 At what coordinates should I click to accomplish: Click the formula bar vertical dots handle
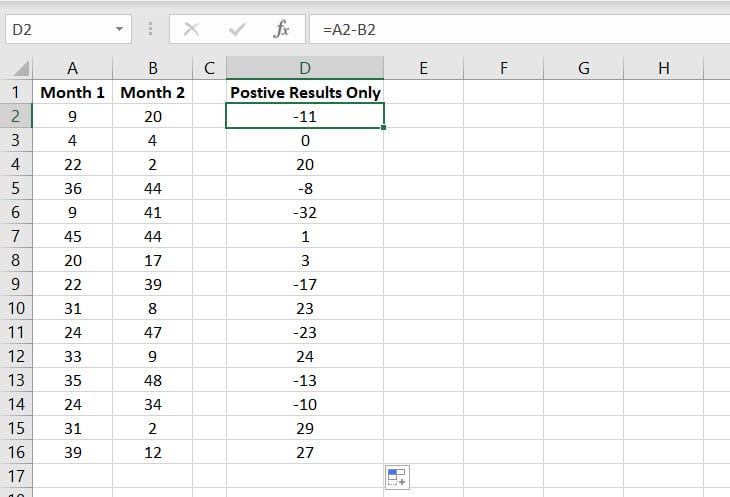point(150,29)
